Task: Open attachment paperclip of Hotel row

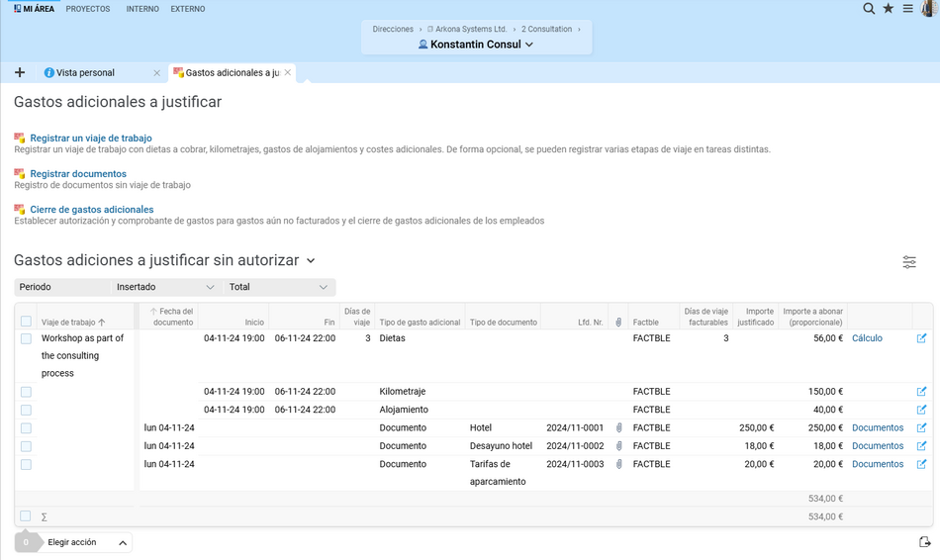Action: pyautogui.click(x=618, y=427)
